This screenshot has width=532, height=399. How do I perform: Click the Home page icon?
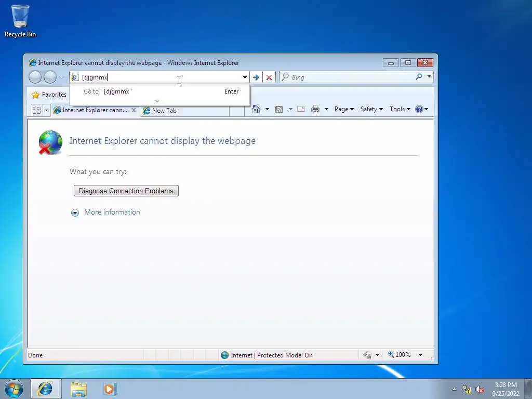[x=256, y=109]
